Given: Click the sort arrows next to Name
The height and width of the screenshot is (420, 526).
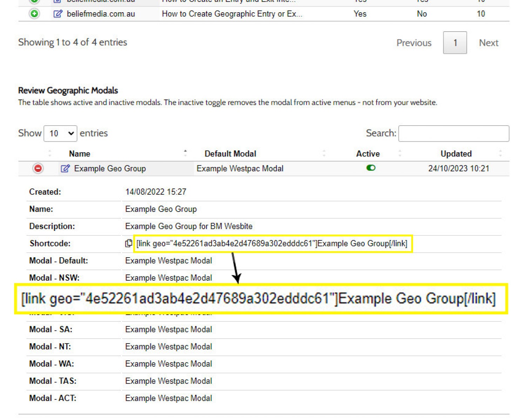Looking at the screenshot, I should [x=185, y=153].
